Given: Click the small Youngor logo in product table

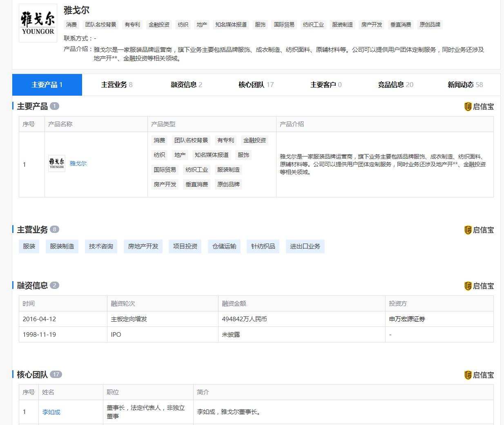Looking at the screenshot, I should pos(57,163).
